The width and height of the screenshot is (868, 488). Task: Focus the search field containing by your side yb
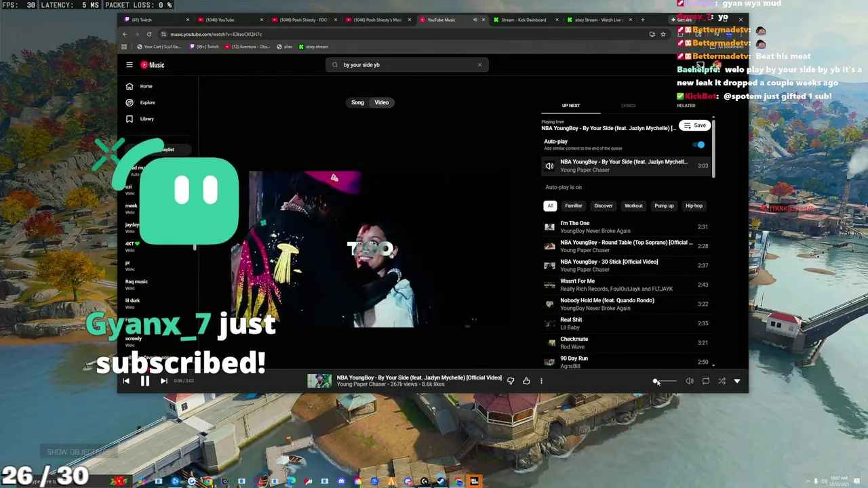click(406, 65)
